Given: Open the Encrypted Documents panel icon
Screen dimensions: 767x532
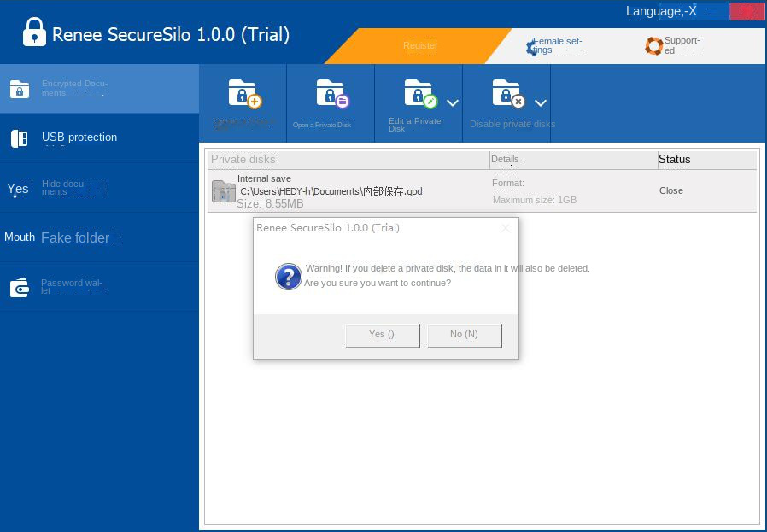Looking at the screenshot, I should click(x=19, y=88).
